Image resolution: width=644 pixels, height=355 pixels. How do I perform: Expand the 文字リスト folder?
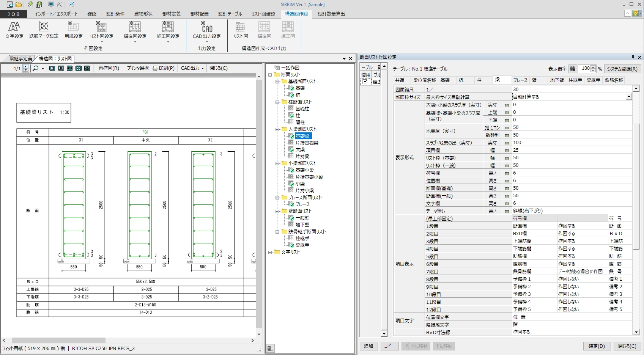(270, 252)
